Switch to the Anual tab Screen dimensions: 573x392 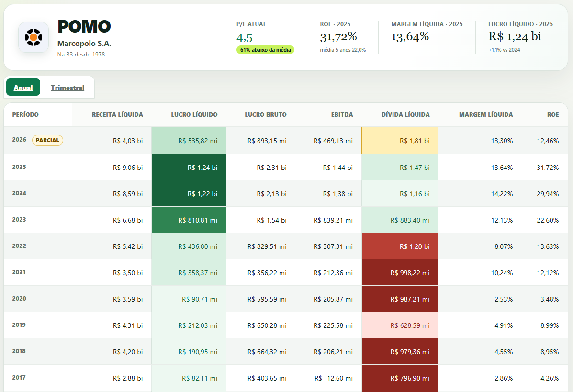23,87
